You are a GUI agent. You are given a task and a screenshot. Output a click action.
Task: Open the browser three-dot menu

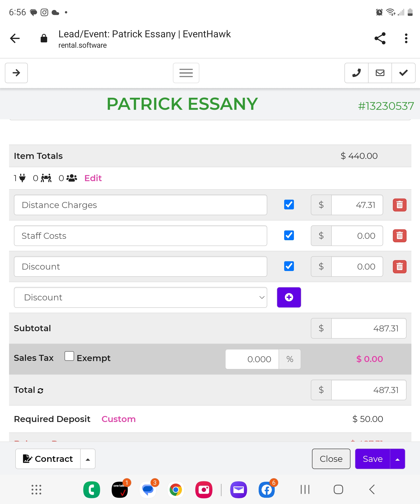click(406, 38)
